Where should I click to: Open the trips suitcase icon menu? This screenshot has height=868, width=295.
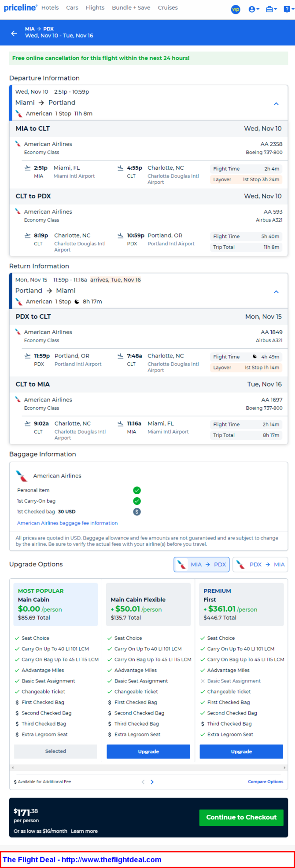click(271, 9)
